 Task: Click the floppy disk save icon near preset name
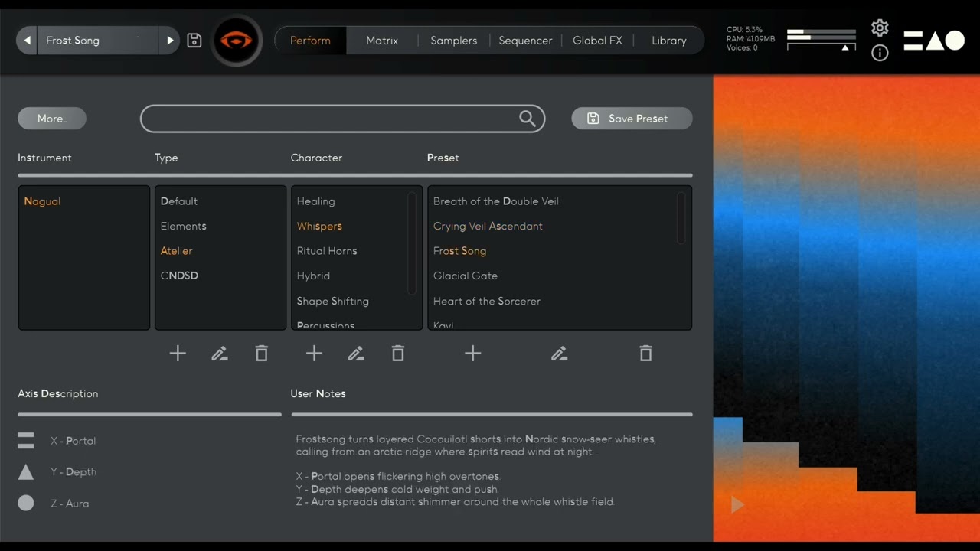(194, 41)
